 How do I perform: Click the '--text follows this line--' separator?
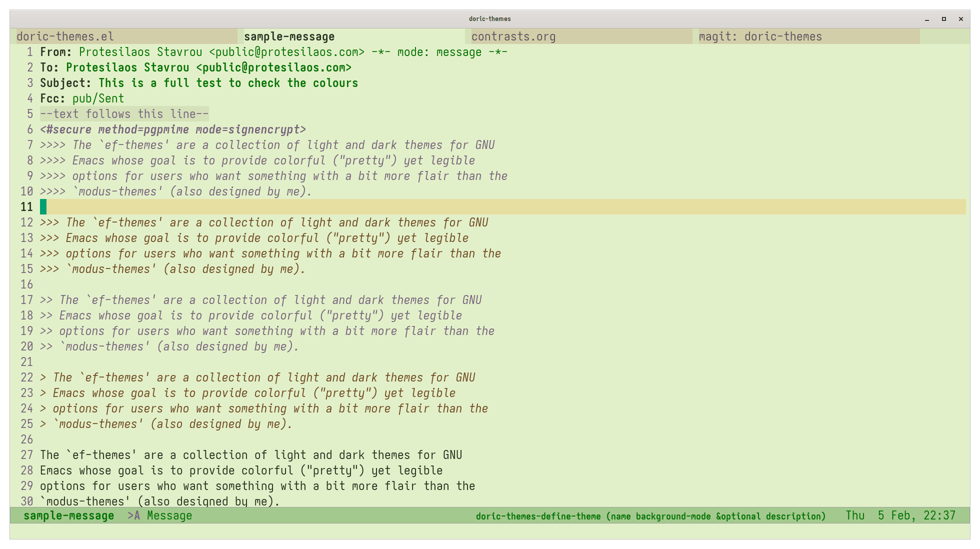point(124,114)
